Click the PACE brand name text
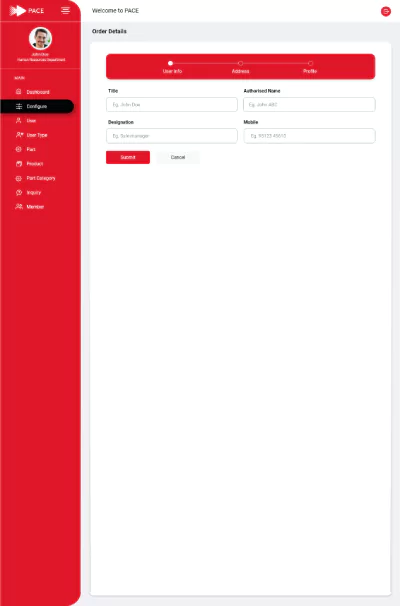400x606 pixels. pyautogui.click(x=36, y=11)
